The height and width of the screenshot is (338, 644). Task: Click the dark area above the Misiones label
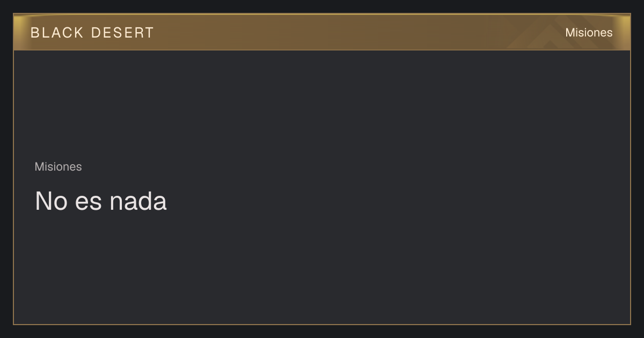point(322,105)
